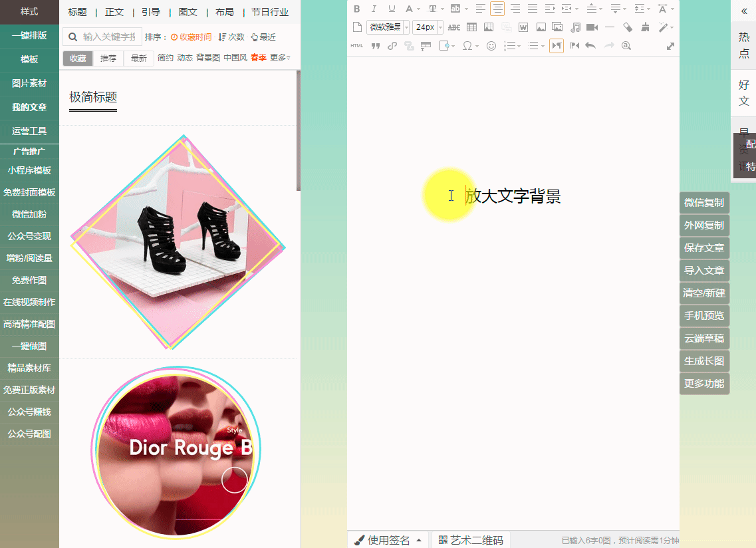This screenshot has width=756, height=548.
Task: Insert a single image
Action: point(541,27)
